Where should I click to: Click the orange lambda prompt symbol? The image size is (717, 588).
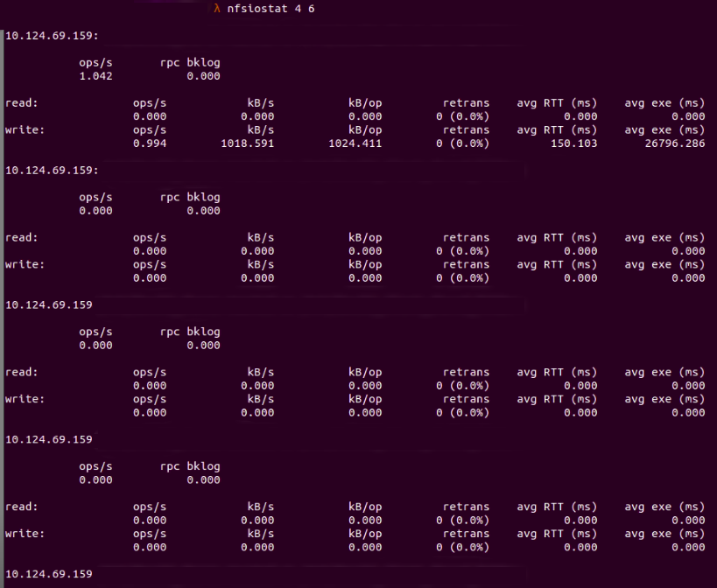pyautogui.click(x=216, y=10)
